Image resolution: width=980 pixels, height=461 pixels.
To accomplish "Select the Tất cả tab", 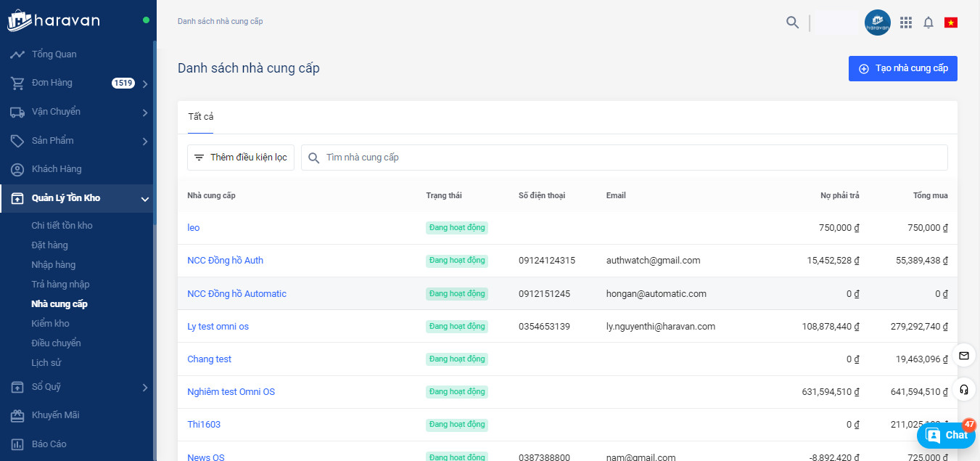I will coord(200,117).
